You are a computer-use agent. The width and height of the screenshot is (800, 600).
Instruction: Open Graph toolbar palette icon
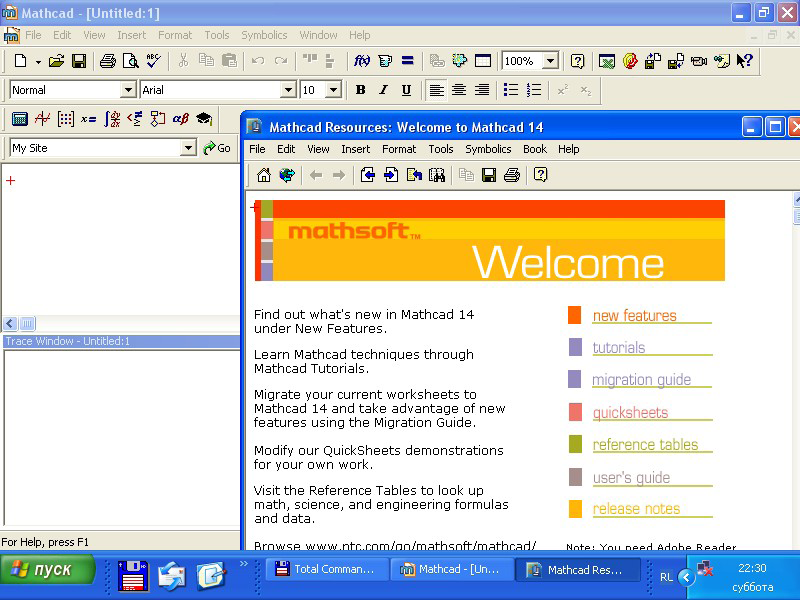[x=42, y=119]
